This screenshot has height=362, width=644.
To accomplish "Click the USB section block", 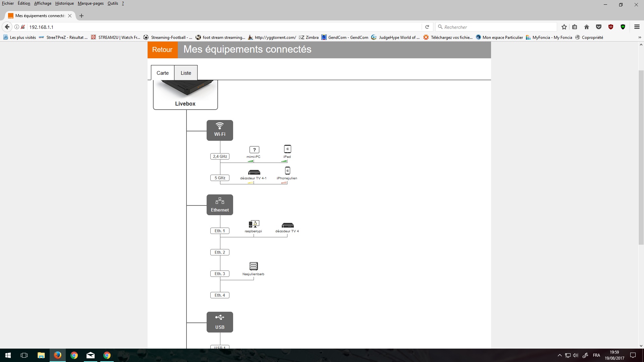I will pos(220,322).
